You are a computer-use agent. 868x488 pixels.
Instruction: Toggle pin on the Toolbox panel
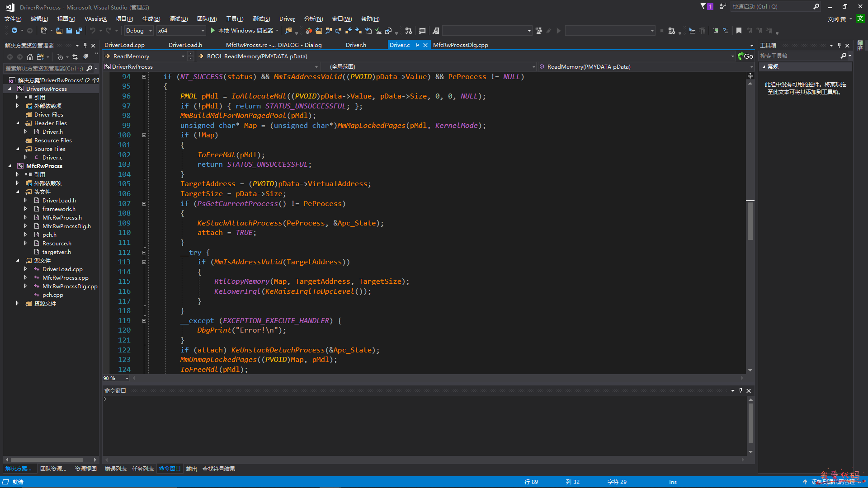coord(839,45)
